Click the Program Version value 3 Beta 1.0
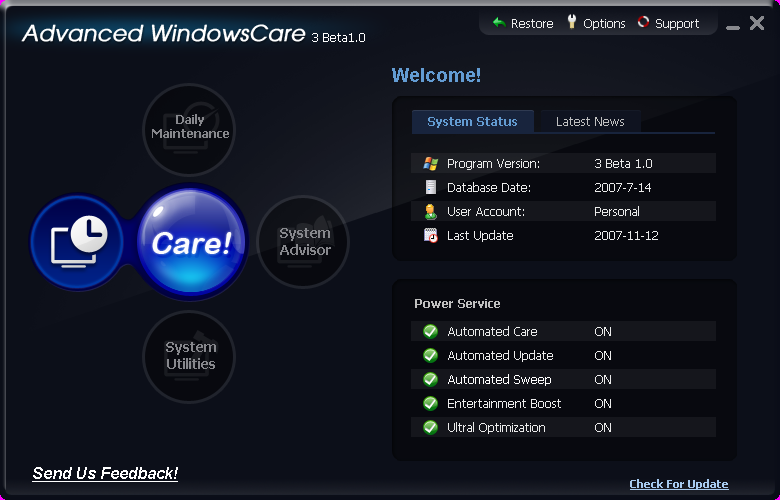The image size is (780, 500). pyautogui.click(x=623, y=164)
